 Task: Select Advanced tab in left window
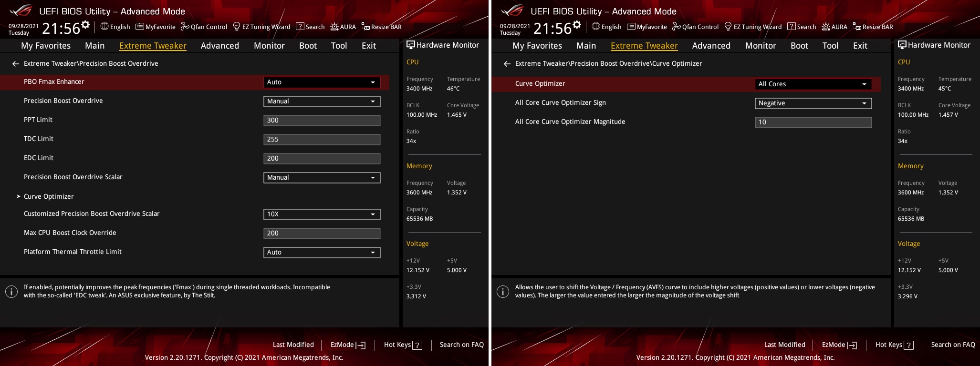pos(220,46)
